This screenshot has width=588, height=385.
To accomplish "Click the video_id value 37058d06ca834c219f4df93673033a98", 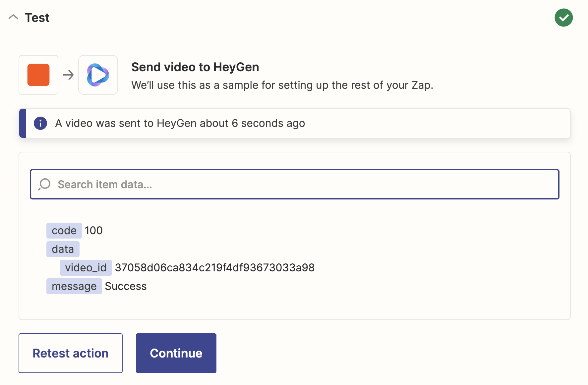I will point(215,268).
